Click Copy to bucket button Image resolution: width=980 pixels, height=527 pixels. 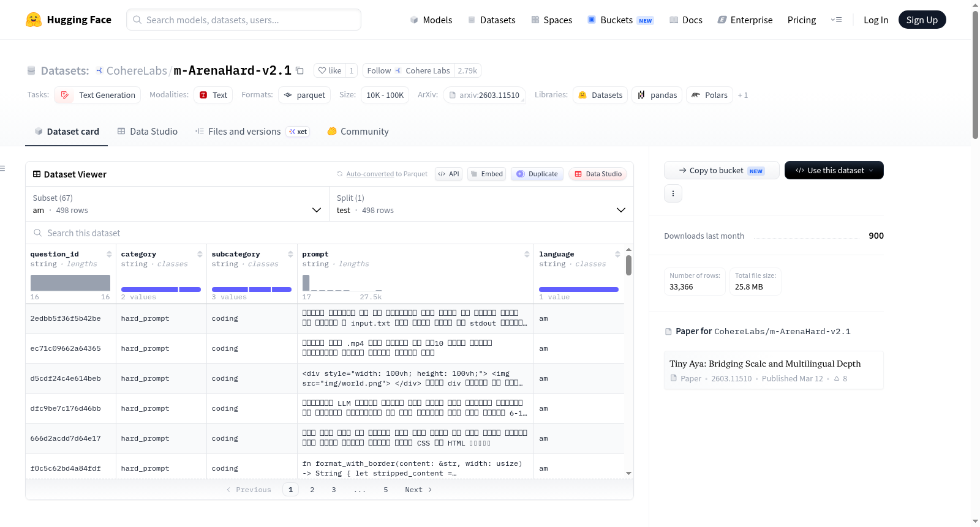pos(722,170)
